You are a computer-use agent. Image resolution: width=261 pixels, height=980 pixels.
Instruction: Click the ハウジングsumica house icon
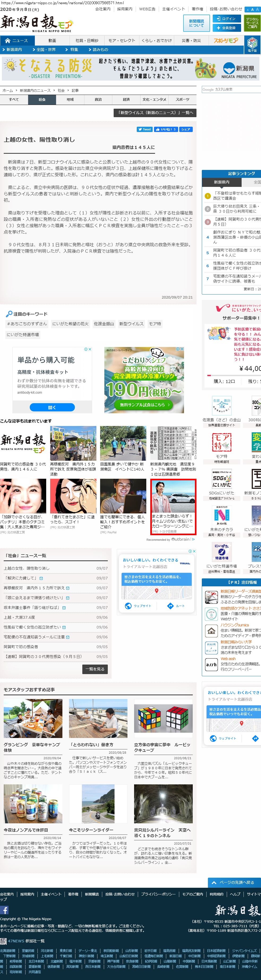211,631
